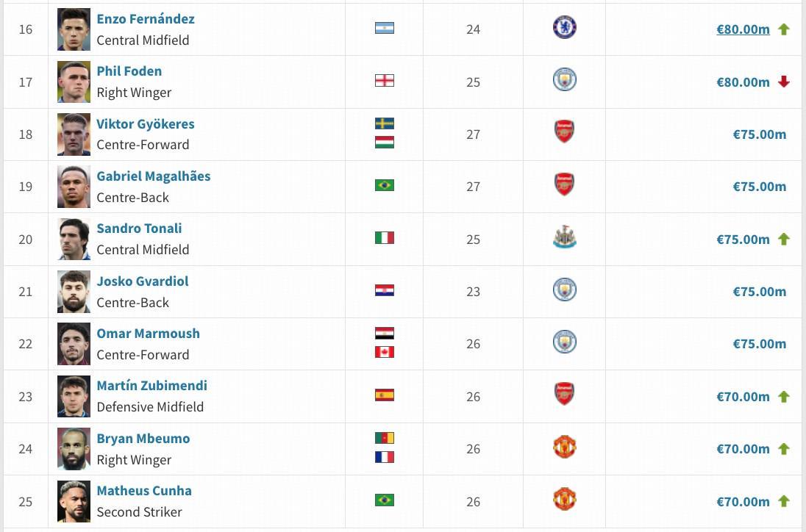Screen dimensions: 806x532
Task: Click Bryan Mbeumo player photo
Action: 74,448
